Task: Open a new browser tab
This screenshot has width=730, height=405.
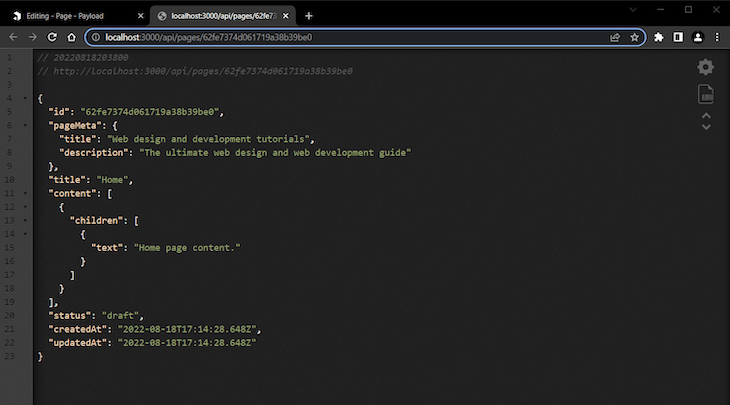Action: [x=309, y=16]
